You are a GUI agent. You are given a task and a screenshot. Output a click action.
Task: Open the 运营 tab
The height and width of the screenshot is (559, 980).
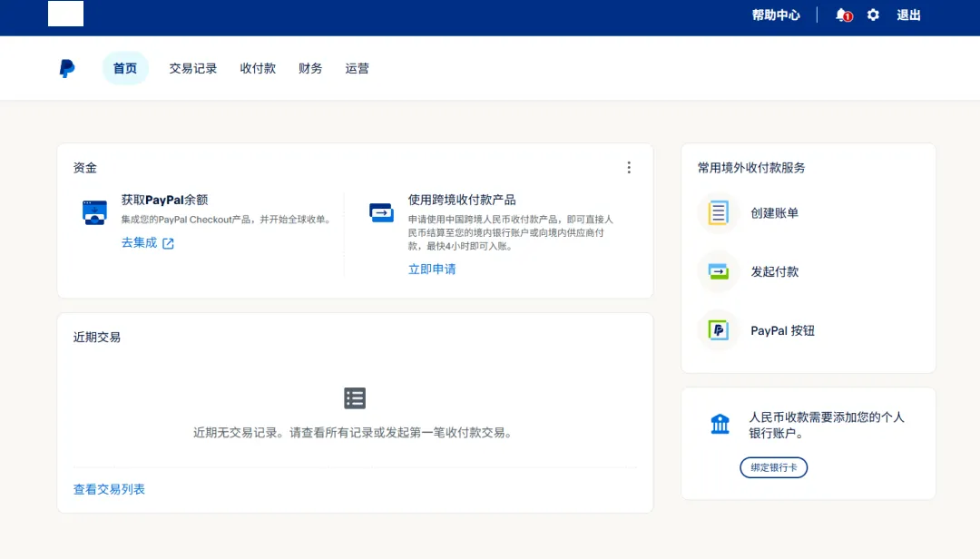point(358,69)
